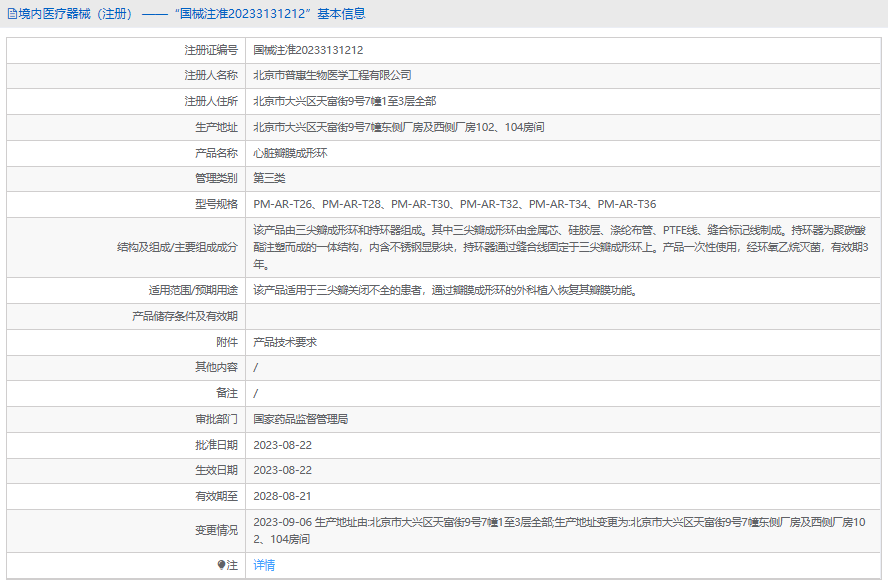This screenshot has height=588, width=888.
Task: Click the approval department 国家药品监督管理局
Action: (301, 419)
